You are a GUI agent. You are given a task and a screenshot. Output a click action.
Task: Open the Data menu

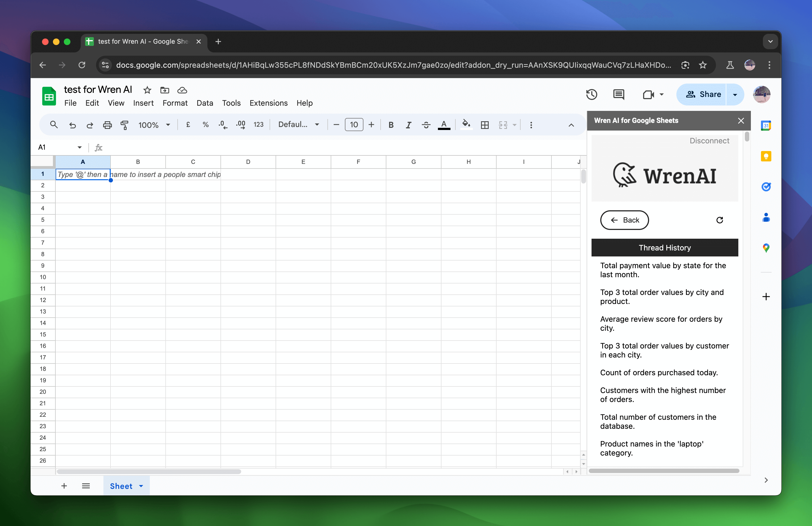click(205, 103)
